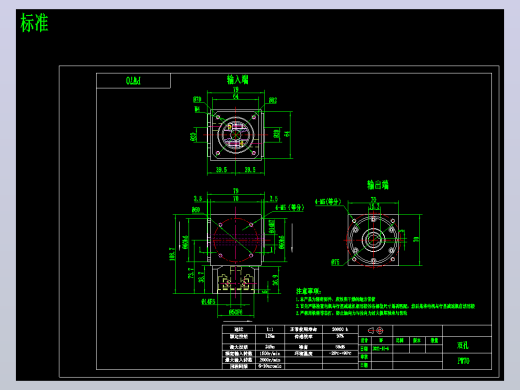
Task: Select the 103.7 overall height dimension
Action: 172,254
